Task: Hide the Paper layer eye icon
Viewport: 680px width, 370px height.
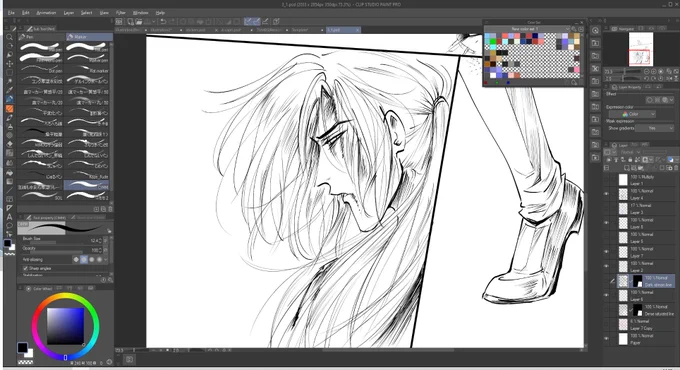Action: [607, 339]
